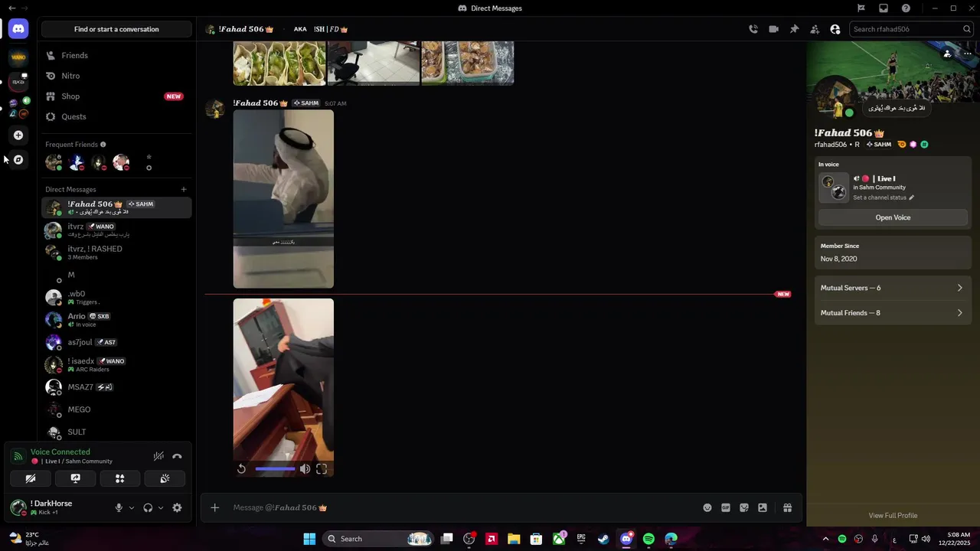Create a new DM with plus icon
This screenshot has height=551, width=980.
184,189
